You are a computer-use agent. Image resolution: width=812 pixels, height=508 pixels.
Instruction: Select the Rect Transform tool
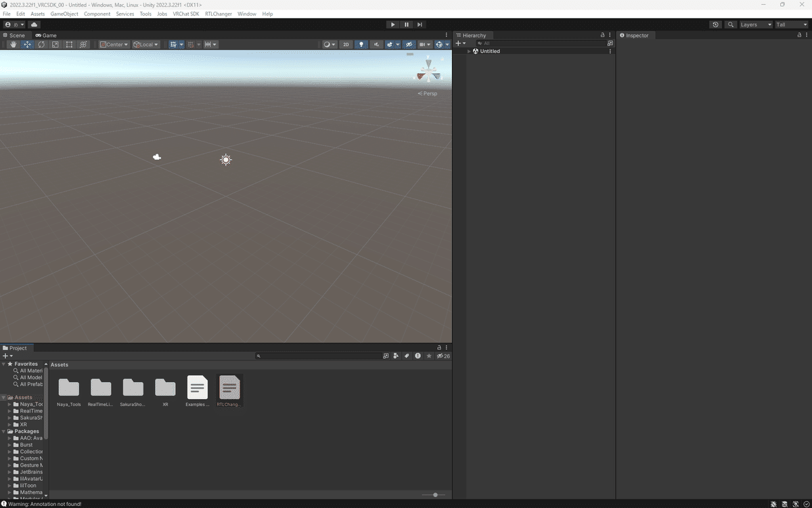point(68,44)
